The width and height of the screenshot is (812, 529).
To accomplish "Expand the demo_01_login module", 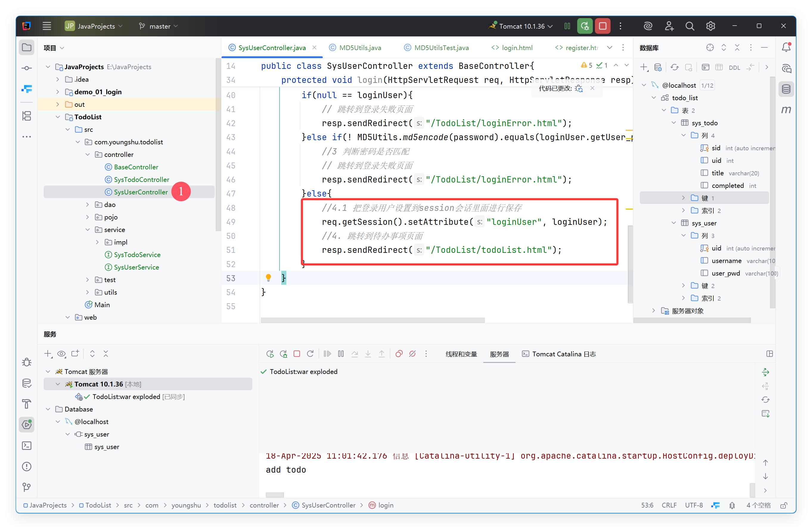I will [x=58, y=92].
